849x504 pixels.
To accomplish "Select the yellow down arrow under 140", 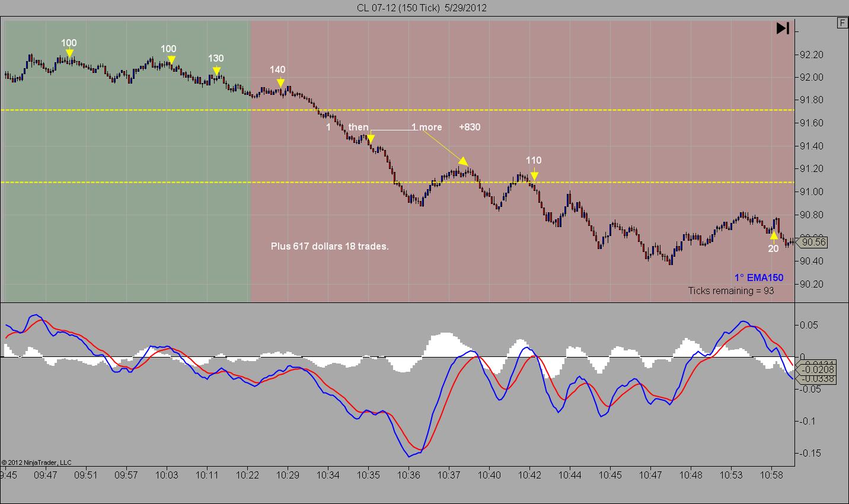I will tap(280, 83).
